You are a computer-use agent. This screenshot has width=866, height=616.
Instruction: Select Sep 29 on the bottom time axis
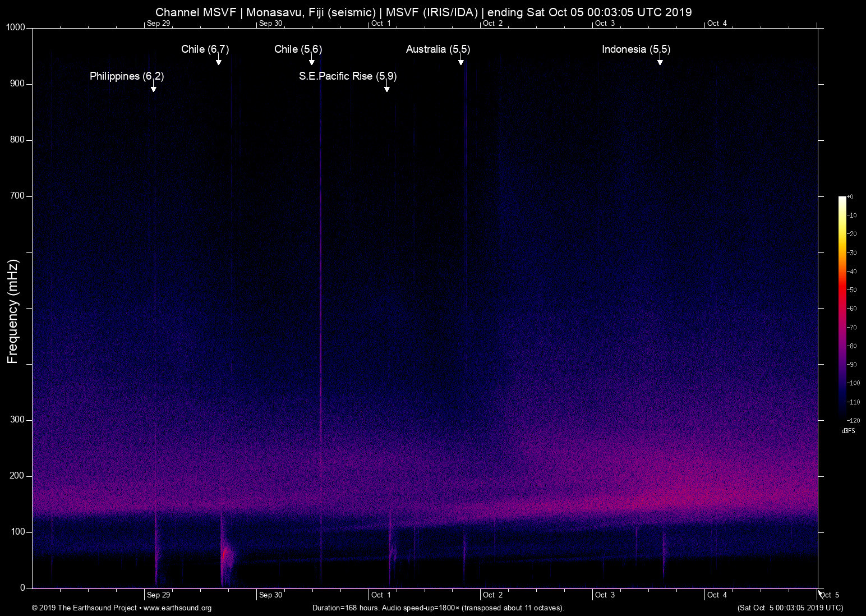[x=158, y=595]
